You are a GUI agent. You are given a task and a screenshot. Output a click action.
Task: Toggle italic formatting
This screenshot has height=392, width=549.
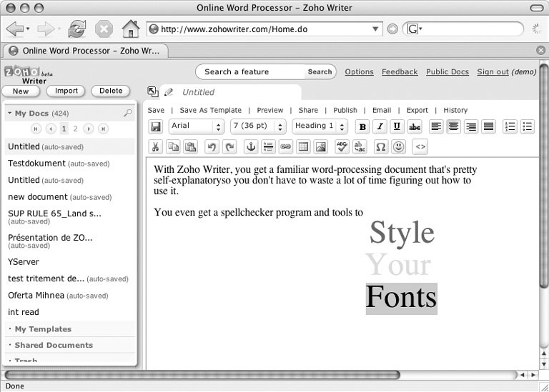coord(380,126)
